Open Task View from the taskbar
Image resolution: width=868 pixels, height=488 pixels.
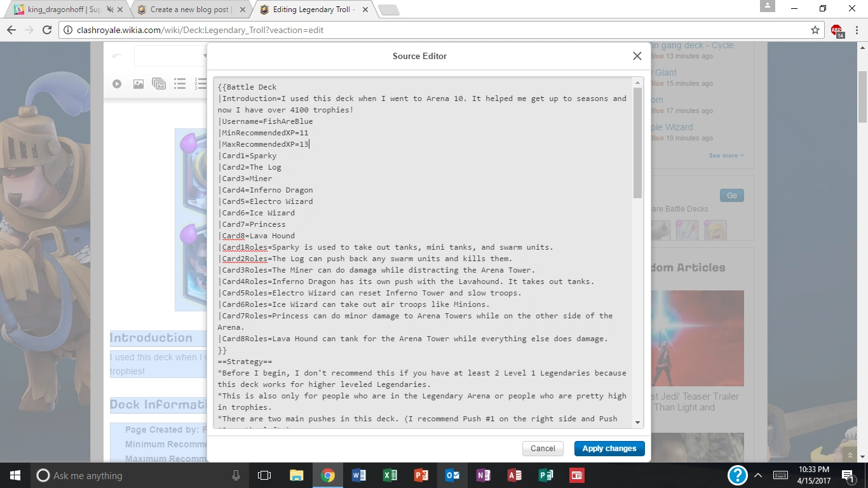264,475
